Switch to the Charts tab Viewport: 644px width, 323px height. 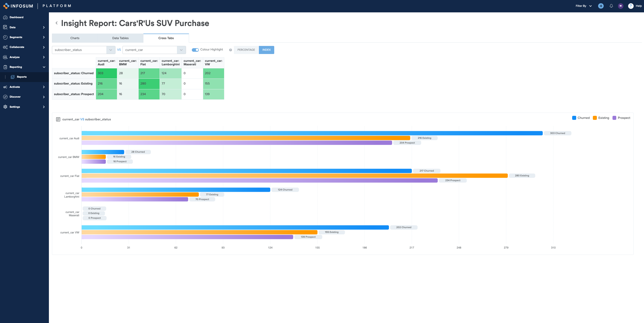click(x=75, y=38)
